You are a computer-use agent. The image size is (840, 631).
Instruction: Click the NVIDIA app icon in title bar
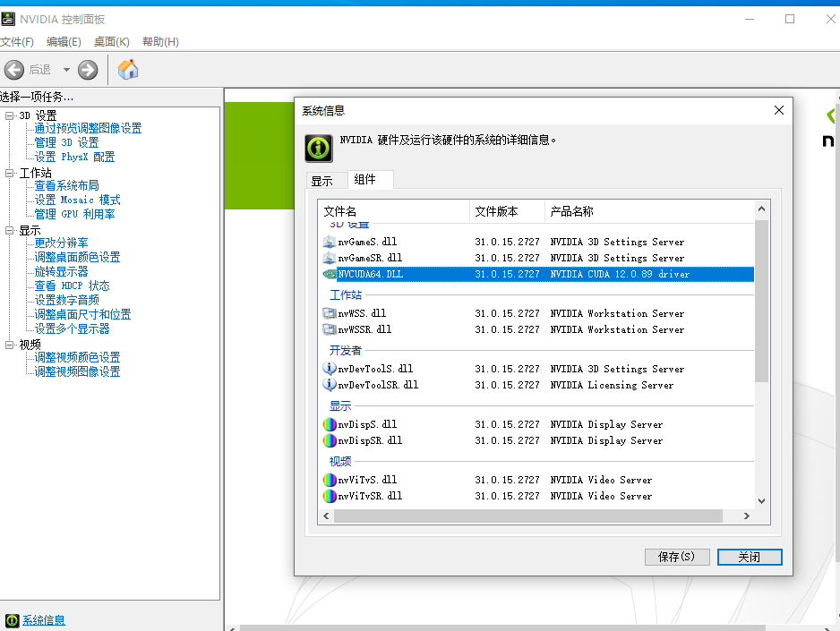tap(8, 20)
